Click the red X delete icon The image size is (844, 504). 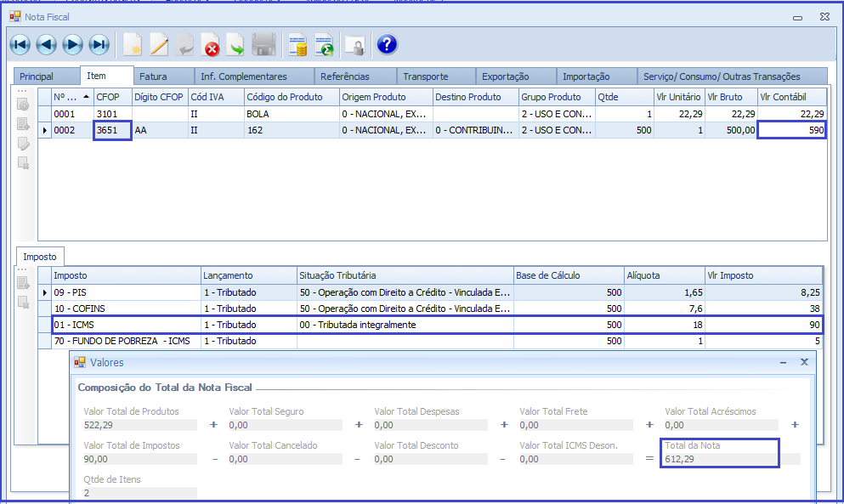[x=211, y=45]
